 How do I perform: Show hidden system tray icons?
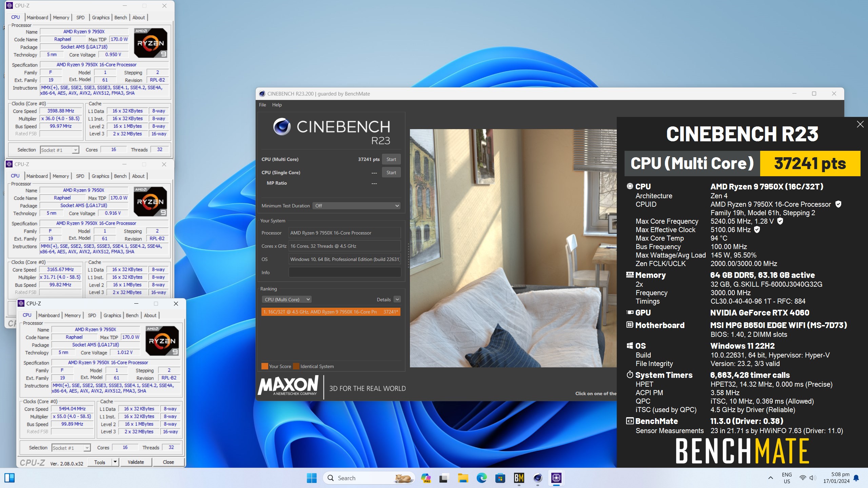[x=771, y=478]
